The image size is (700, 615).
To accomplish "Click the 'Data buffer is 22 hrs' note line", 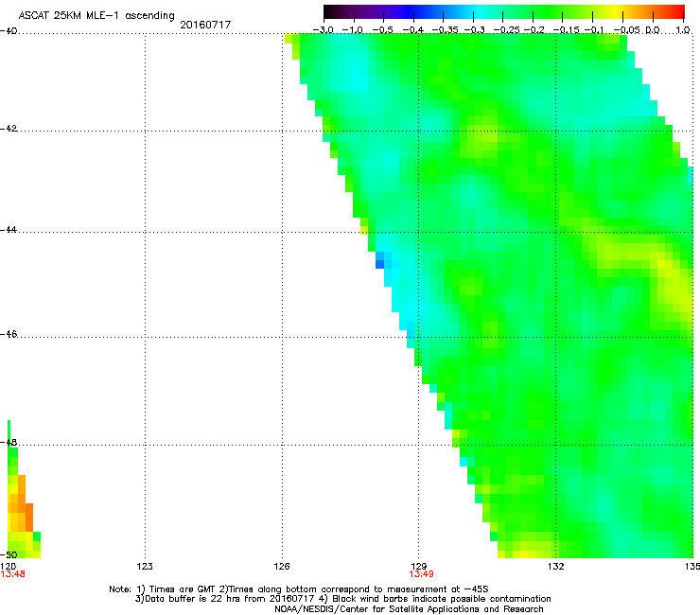I will point(342,599).
